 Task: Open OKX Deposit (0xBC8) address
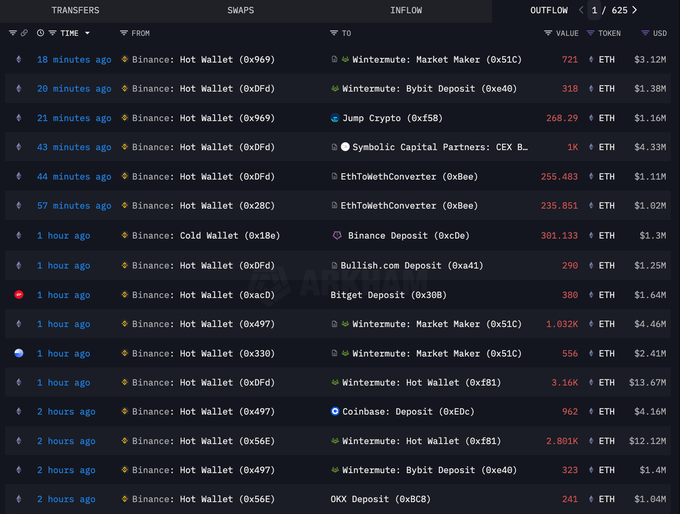(381, 499)
